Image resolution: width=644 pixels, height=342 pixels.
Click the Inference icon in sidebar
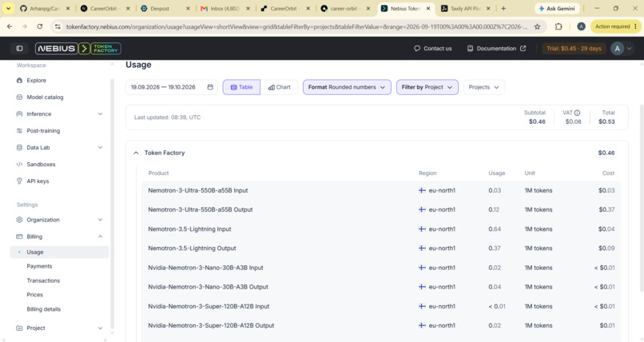pyautogui.click(x=19, y=114)
